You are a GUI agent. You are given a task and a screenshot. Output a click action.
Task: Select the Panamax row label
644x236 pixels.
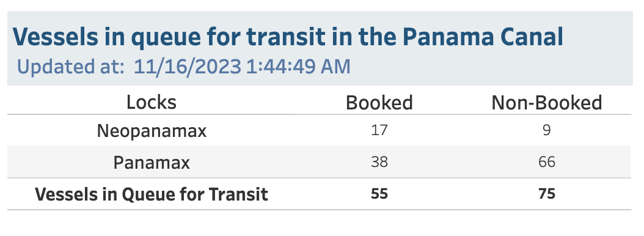152,163
